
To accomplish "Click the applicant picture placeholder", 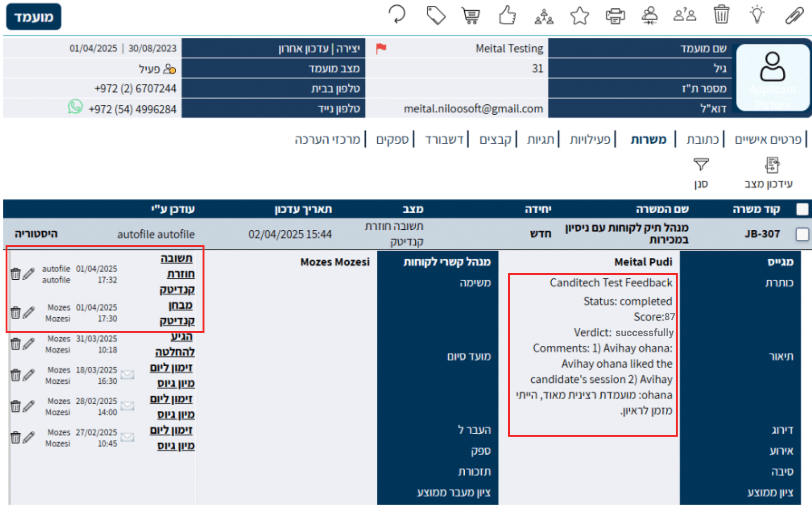I will (772, 78).
